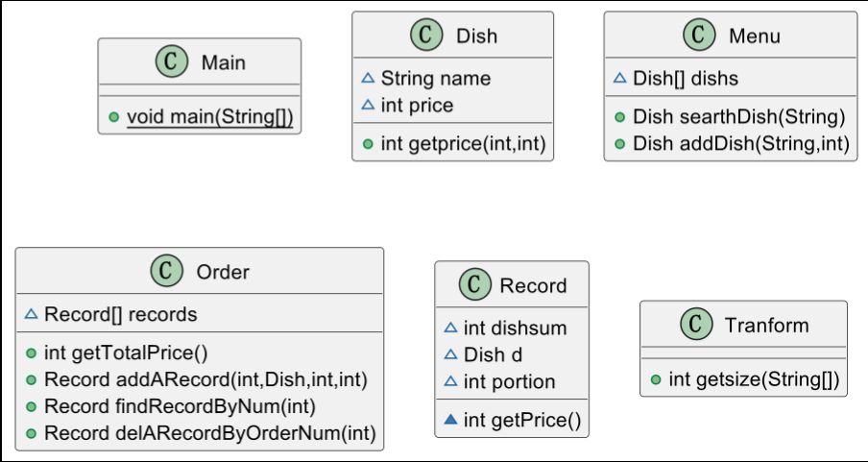Click triangle marker before Dish[] dishs
This screenshot has width=868, height=462.
619,78
